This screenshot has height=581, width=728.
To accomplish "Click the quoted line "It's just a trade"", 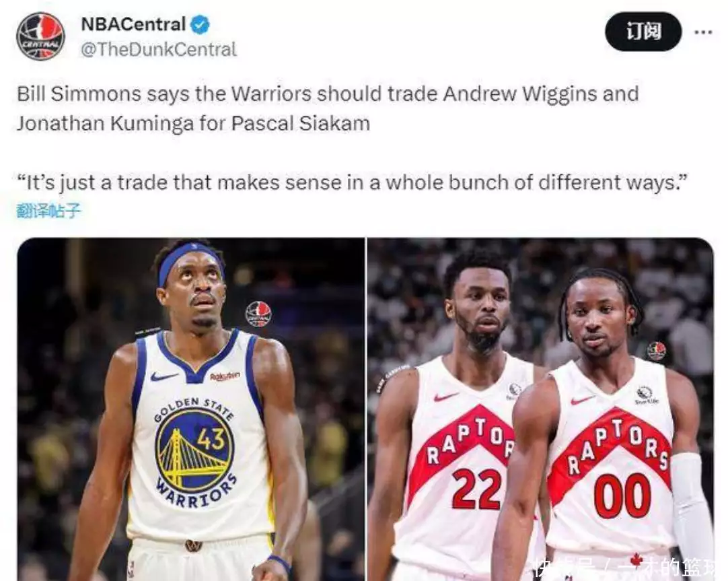I will coord(352,182).
